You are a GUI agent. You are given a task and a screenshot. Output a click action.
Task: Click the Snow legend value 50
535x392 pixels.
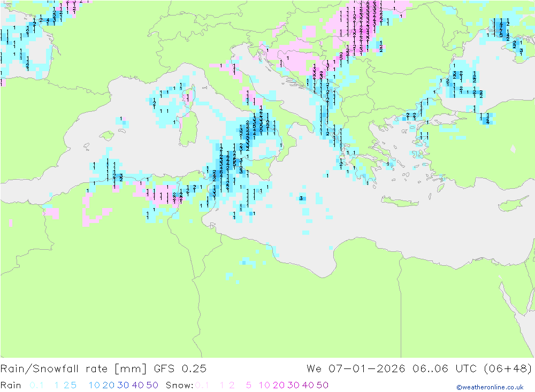point(323,385)
